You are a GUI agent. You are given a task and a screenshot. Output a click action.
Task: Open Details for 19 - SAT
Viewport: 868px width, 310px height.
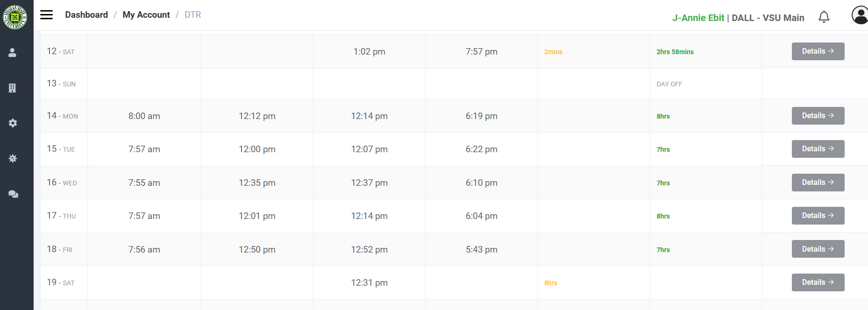click(x=818, y=282)
